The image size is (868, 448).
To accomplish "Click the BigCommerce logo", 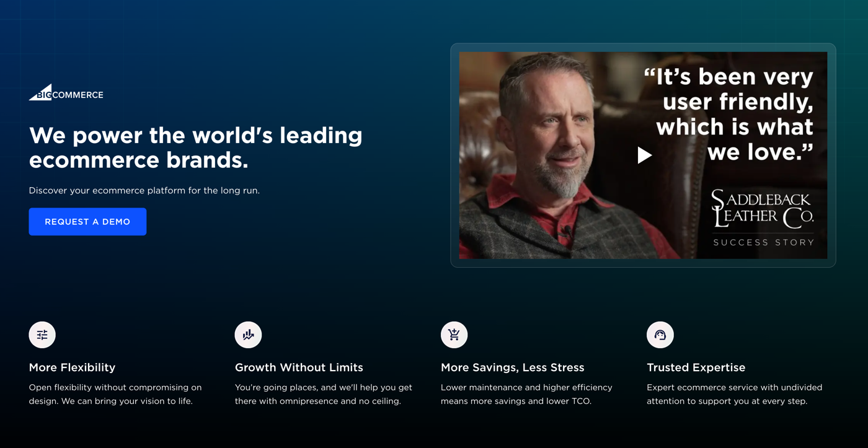I will 66,92.
